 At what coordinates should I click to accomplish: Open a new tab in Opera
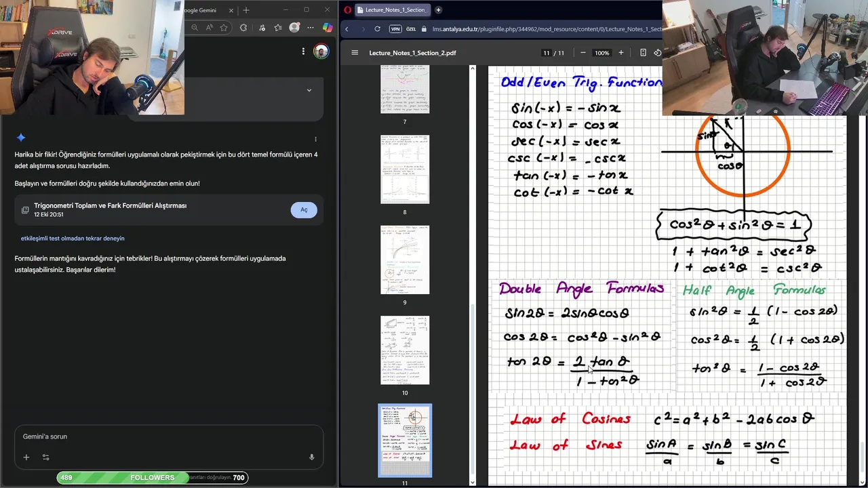click(x=438, y=10)
